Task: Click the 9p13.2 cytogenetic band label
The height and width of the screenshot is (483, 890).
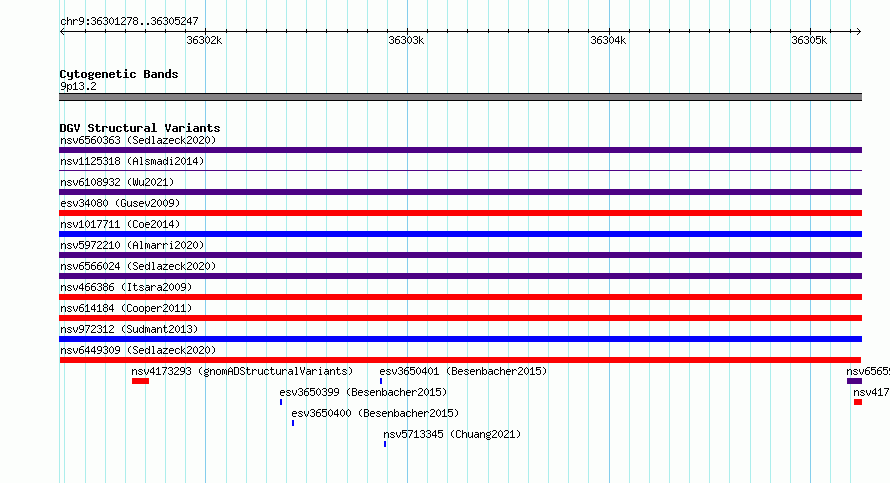Action: pos(78,86)
